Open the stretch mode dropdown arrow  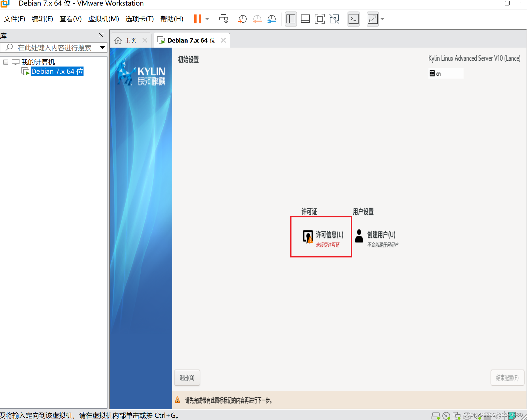pos(383,19)
